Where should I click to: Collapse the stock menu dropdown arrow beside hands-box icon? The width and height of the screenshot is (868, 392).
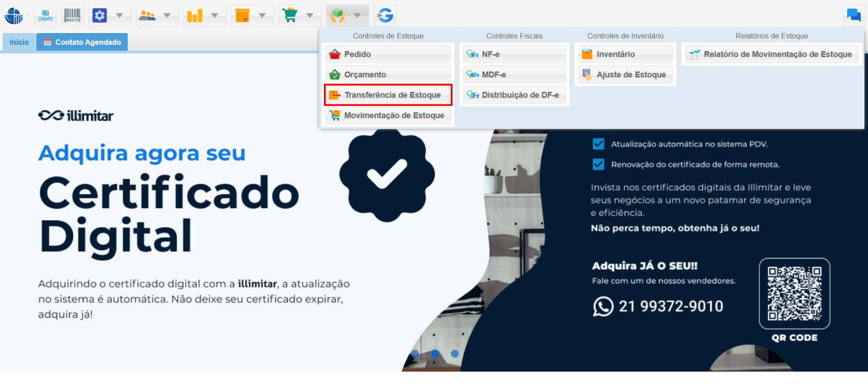[358, 15]
